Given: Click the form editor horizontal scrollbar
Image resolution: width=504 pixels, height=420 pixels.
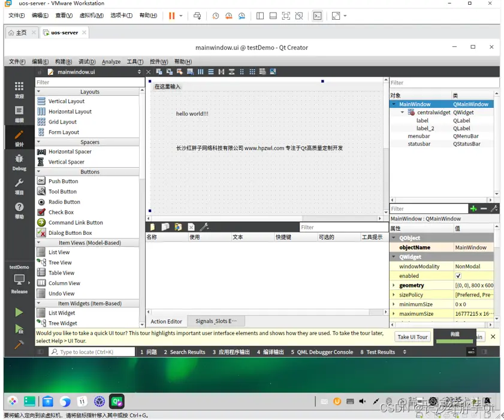Looking at the screenshot, I should (264, 218).
